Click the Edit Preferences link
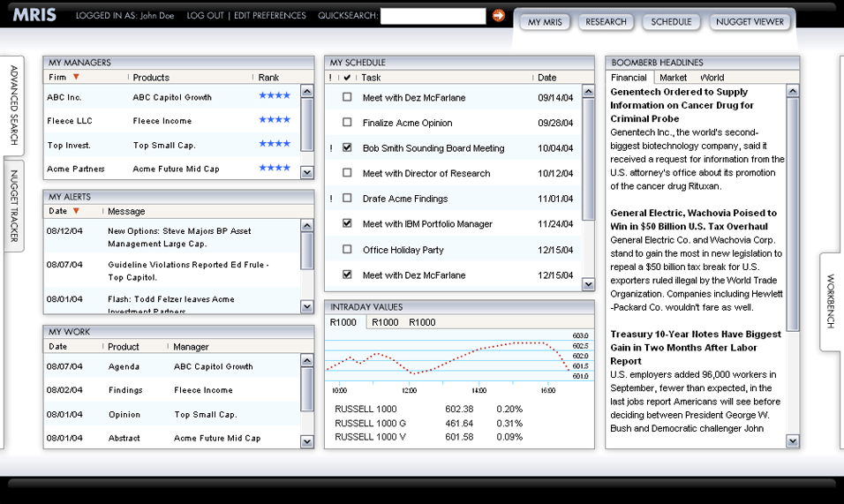This screenshot has height=504, width=844. [x=269, y=16]
